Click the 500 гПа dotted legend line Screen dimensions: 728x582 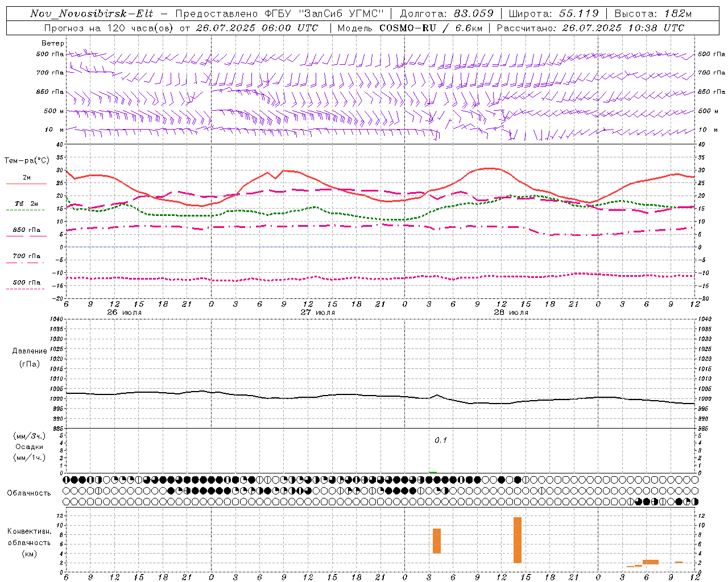tap(26, 288)
